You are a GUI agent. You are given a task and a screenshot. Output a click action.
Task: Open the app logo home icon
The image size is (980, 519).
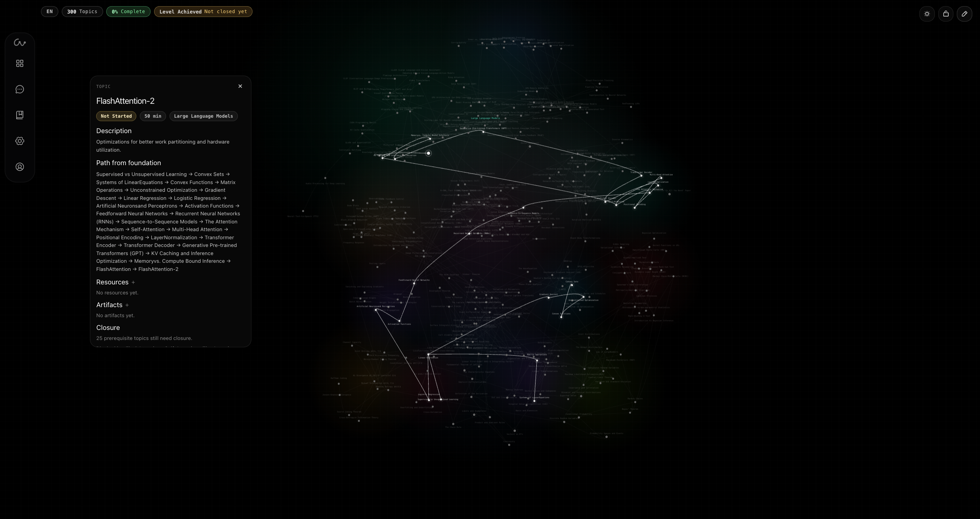coord(20,43)
